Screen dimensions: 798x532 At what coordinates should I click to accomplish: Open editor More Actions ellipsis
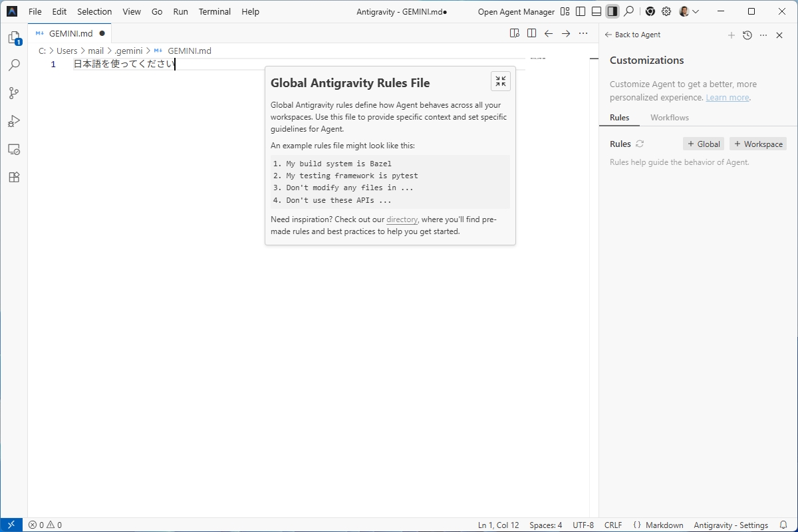(583, 33)
